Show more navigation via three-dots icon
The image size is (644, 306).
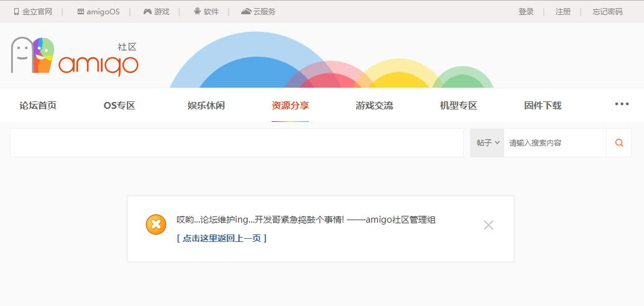coord(622,104)
